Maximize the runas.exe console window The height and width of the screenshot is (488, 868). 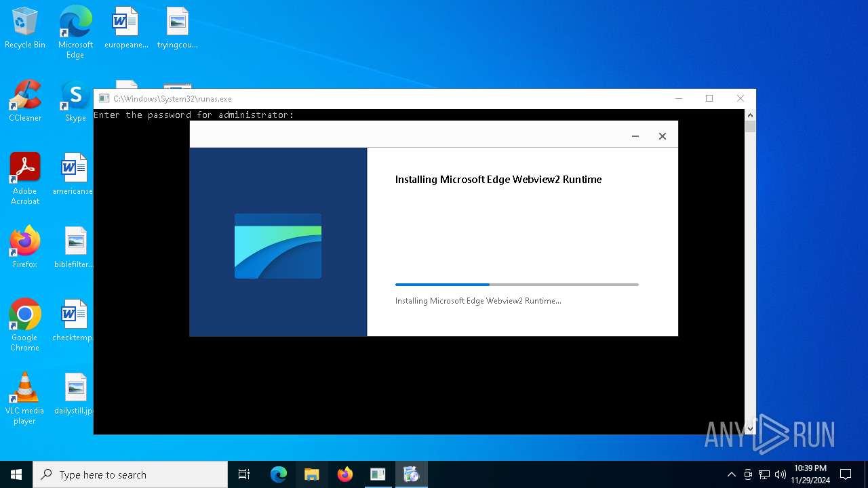709,98
